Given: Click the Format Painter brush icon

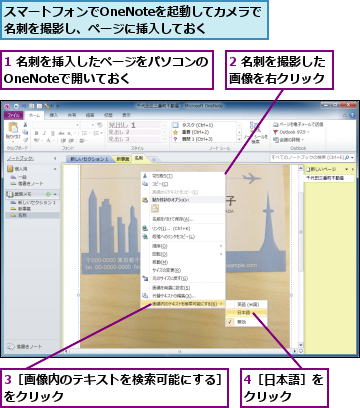Looking at the screenshot, I should [x=25, y=140].
